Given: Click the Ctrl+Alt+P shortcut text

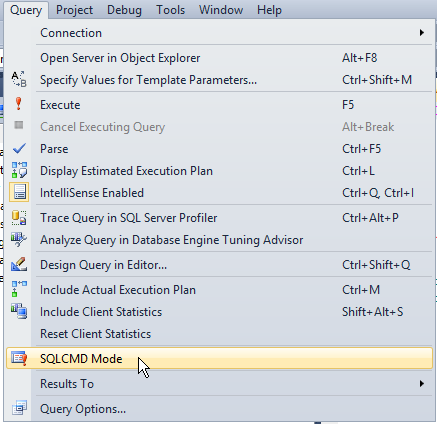Looking at the screenshot, I should coord(370,218).
